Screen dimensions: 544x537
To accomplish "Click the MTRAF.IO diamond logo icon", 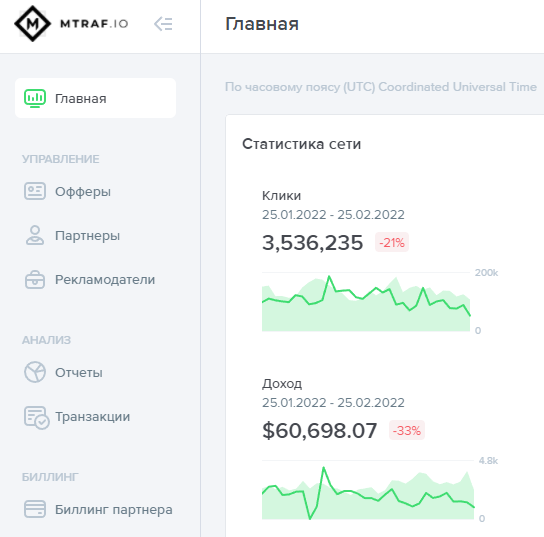I will (x=33, y=24).
